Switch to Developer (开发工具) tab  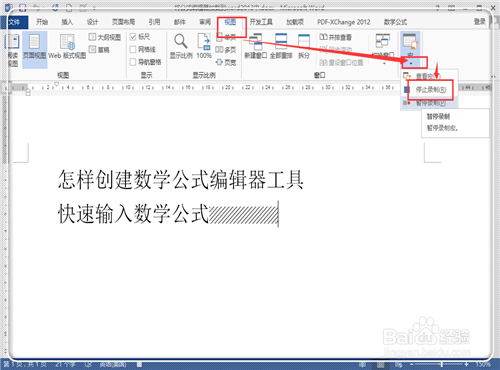(261, 22)
